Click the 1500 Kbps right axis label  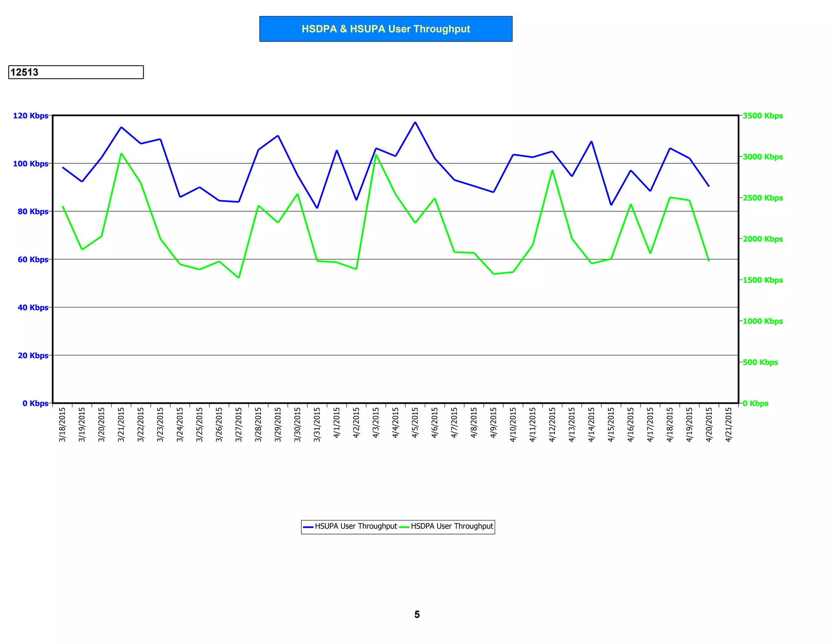(763, 280)
